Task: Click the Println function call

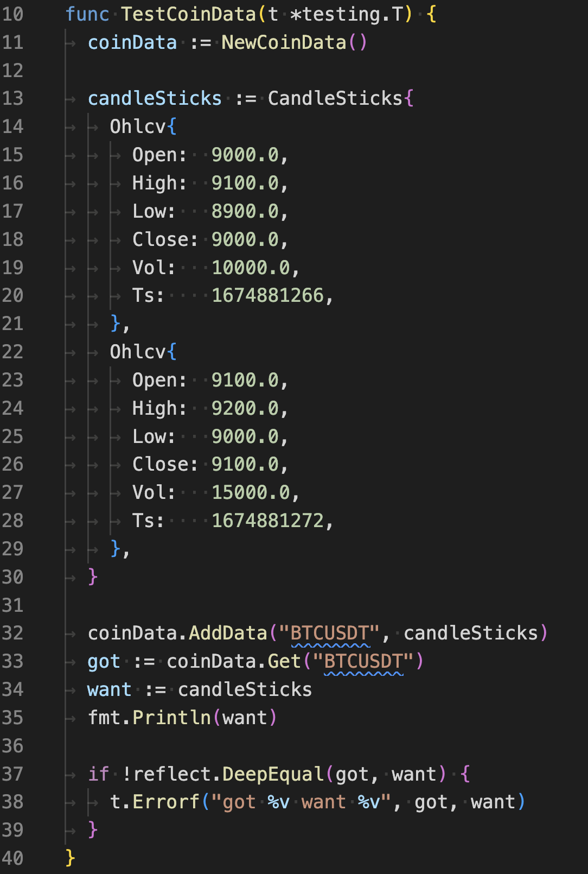Action: (x=171, y=718)
